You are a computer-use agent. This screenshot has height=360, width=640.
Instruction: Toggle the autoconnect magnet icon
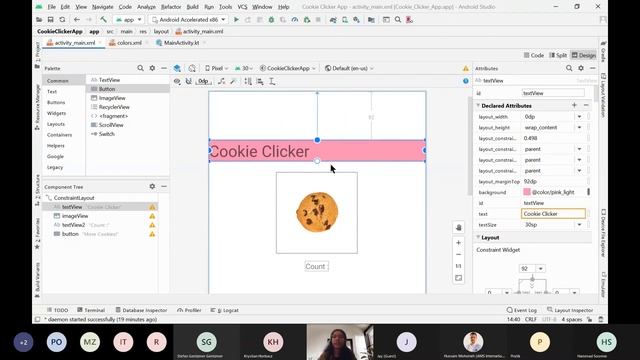point(189,81)
